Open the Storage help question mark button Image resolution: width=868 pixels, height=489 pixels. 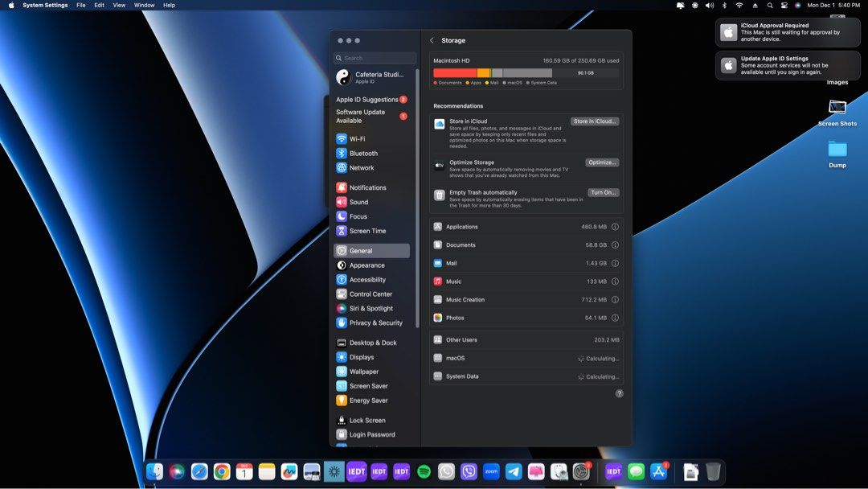[x=619, y=393]
